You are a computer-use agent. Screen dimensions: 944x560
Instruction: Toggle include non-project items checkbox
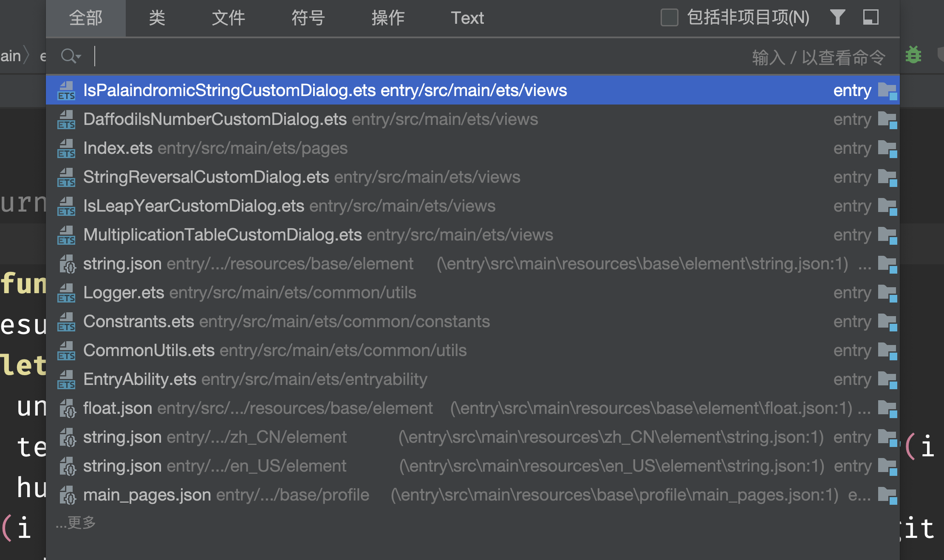pos(669,18)
